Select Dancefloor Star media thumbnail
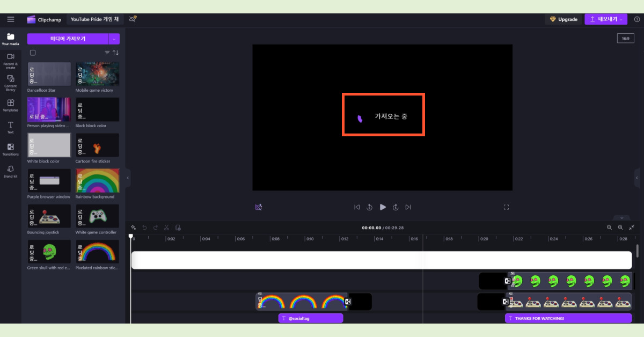 (49, 74)
